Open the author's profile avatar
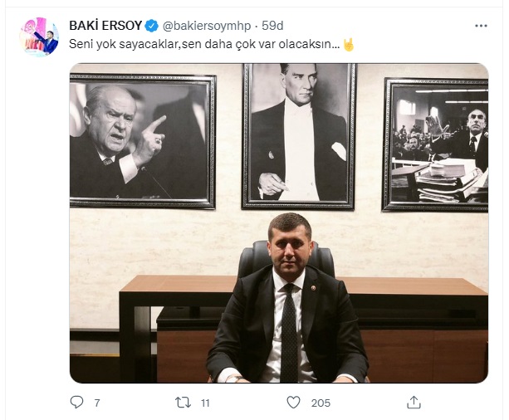The height and width of the screenshot is (420, 509). [x=39, y=37]
